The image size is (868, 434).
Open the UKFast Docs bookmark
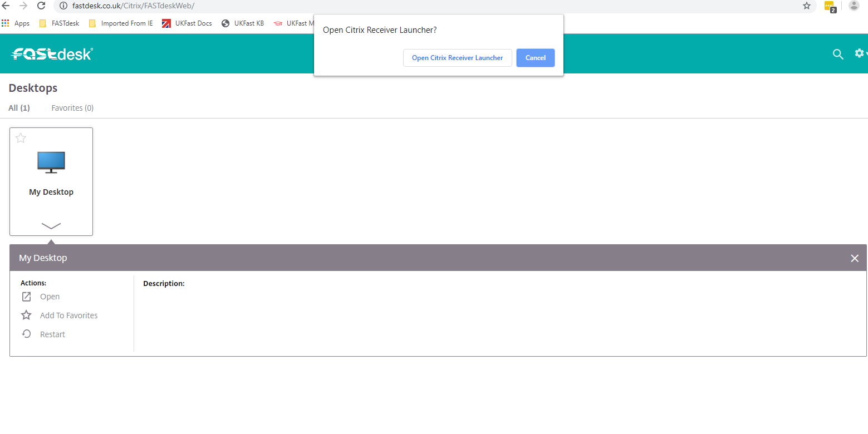click(187, 23)
